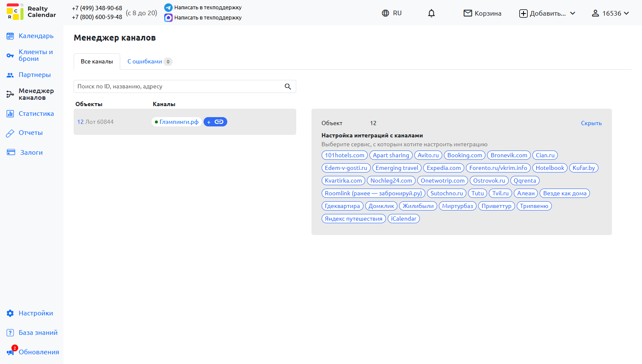
Task: Click the Обновления megaphone icon with badge
Action: pyautogui.click(x=11, y=351)
